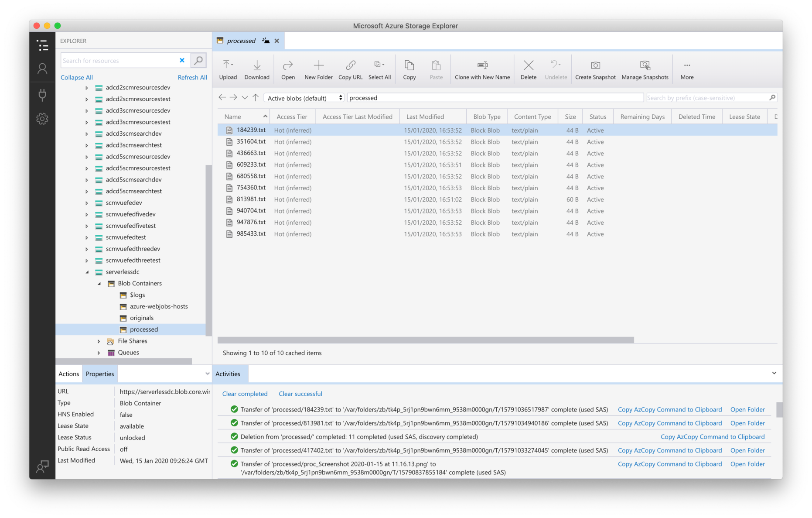
Task: Select the Manage Accounts person icon in sidebar
Action: [x=42, y=69]
